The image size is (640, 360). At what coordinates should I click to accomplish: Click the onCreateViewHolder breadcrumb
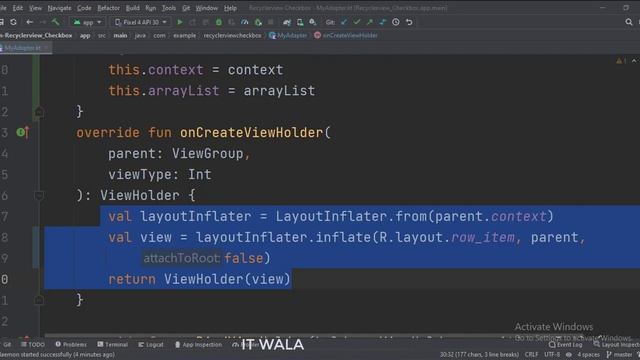click(346, 36)
